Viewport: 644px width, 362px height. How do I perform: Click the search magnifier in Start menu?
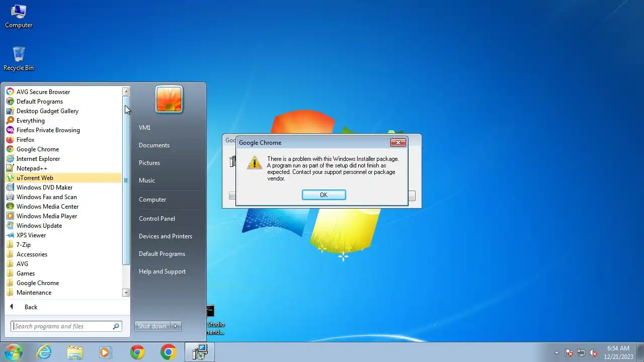[x=116, y=326]
